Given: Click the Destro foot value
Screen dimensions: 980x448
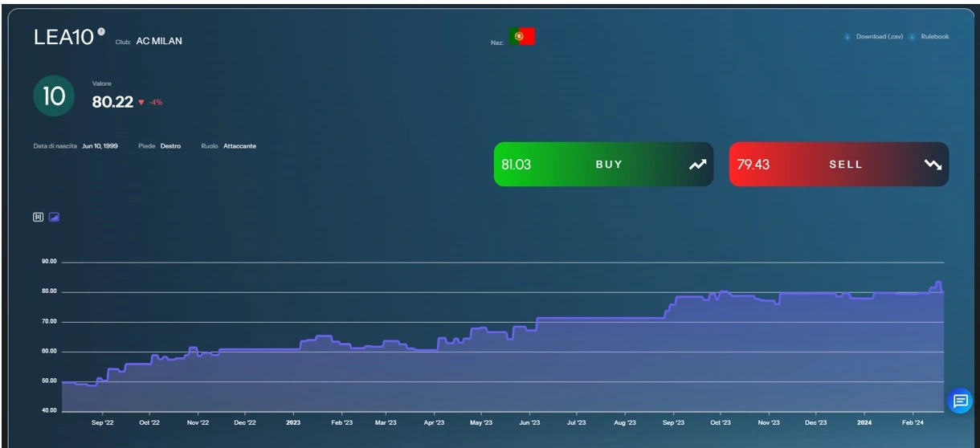Looking at the screenshot, I should tap(170, 146).
